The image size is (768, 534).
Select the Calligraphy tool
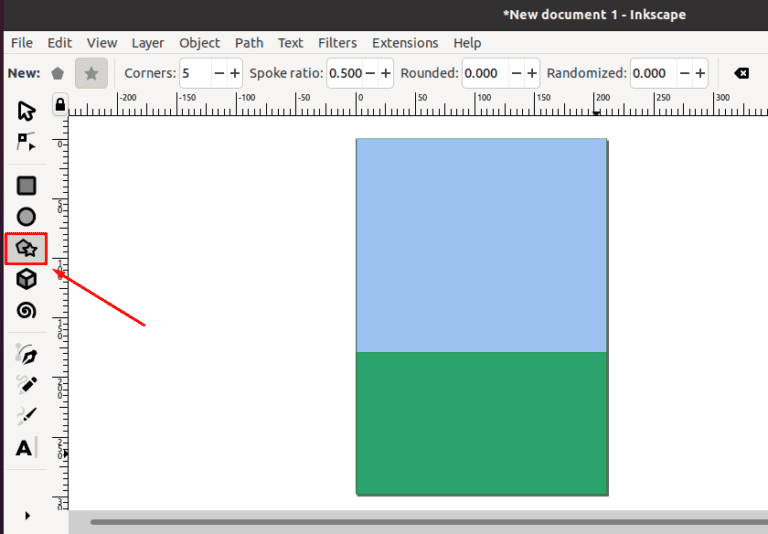[x=26, y=416]
